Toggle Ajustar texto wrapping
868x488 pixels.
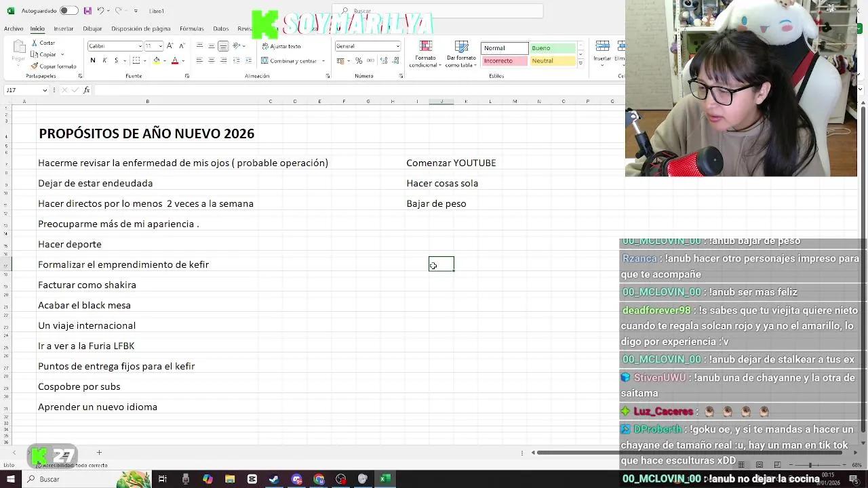point(281,46)
